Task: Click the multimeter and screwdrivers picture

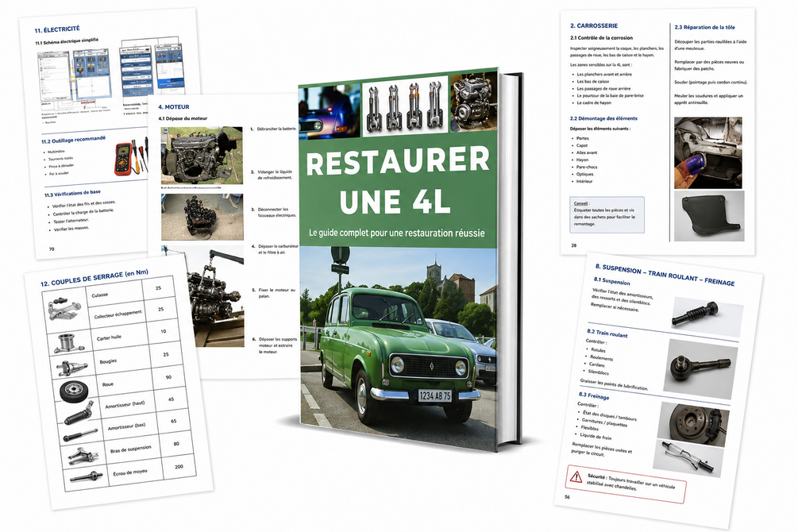Action: (130, 156)
